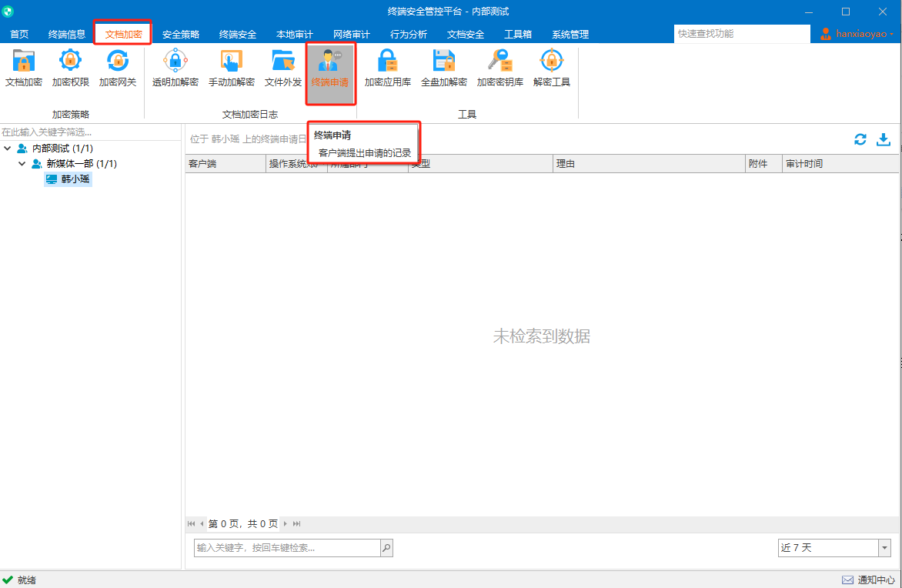Collapse the 新媒体一部 tree node
Viewport: 902px width, 588px height.
tap(22, 164)
